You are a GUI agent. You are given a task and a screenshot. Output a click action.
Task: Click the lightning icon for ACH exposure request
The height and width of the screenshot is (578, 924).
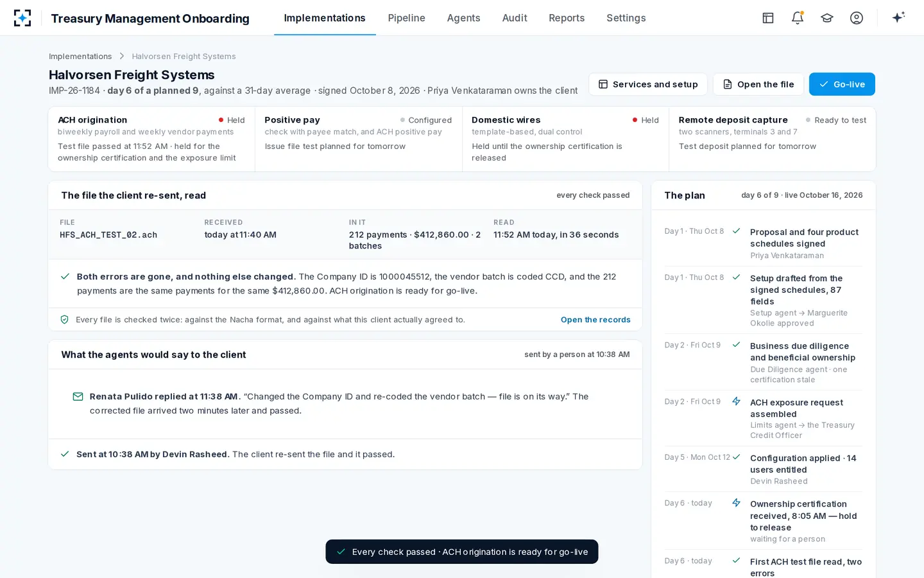click(737, 401)
